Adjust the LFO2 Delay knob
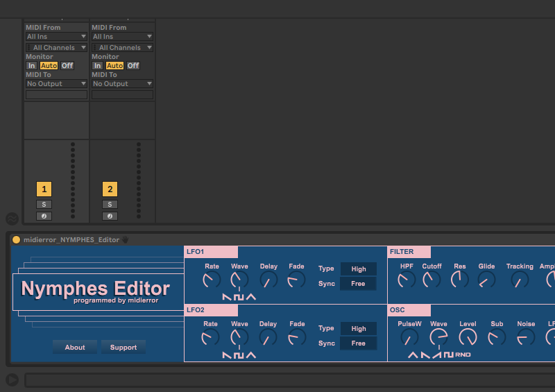555x392 pixels. (x=268, y=338)
